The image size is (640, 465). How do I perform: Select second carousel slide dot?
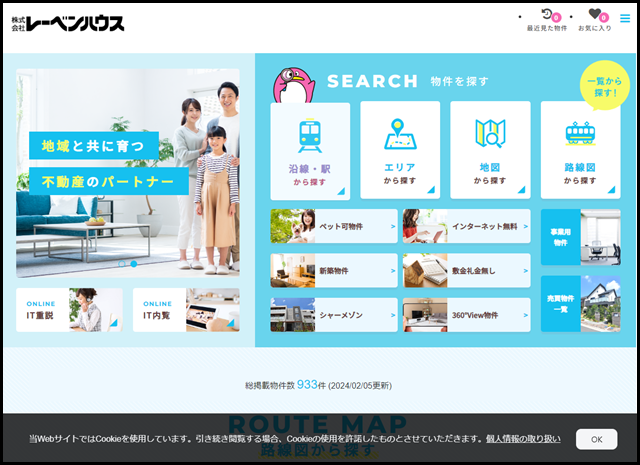click(133, 264)
